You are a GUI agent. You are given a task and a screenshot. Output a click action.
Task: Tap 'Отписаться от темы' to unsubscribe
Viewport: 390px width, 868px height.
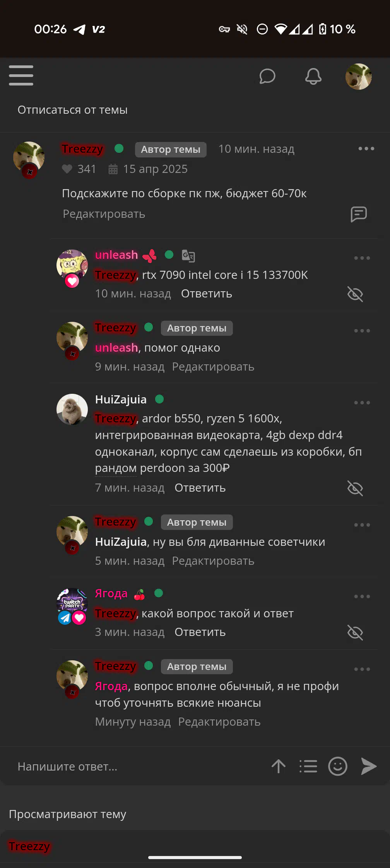[73, 110]
